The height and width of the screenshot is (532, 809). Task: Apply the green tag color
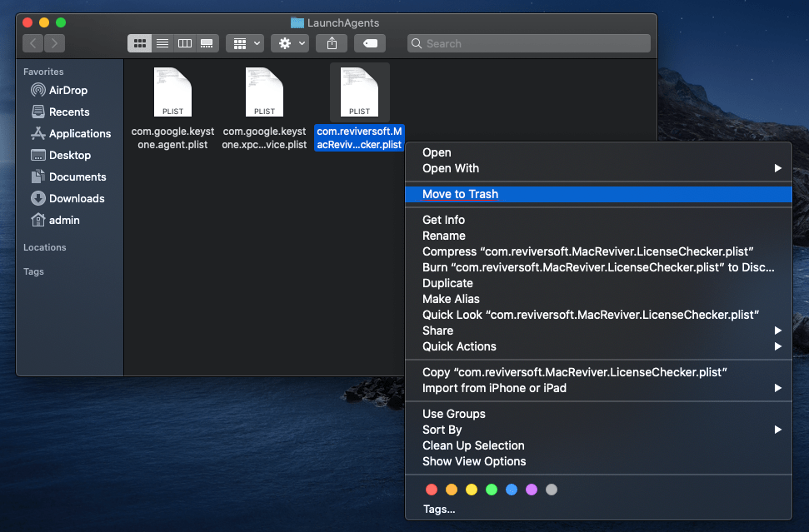pos(492,490)
